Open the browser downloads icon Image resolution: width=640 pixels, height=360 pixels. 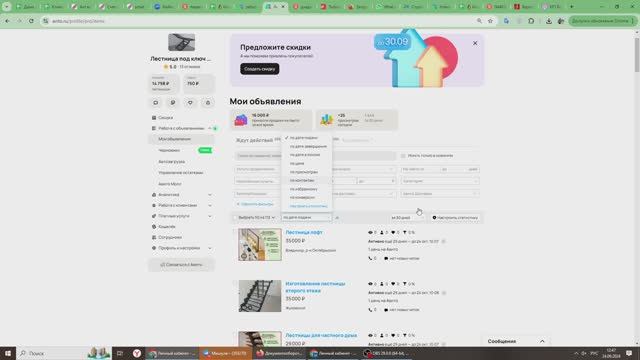pyautogui.click(x=549, y=21)
